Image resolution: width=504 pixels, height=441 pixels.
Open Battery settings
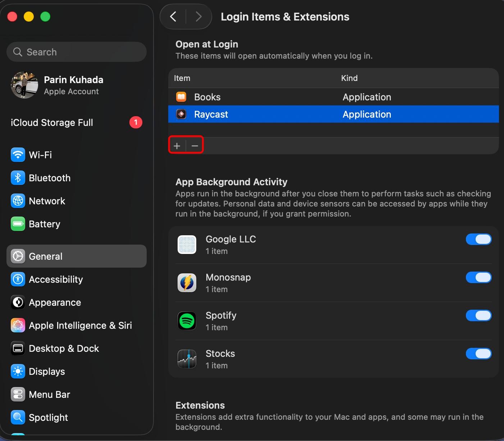pyautogui.click(x=77, y=224)
